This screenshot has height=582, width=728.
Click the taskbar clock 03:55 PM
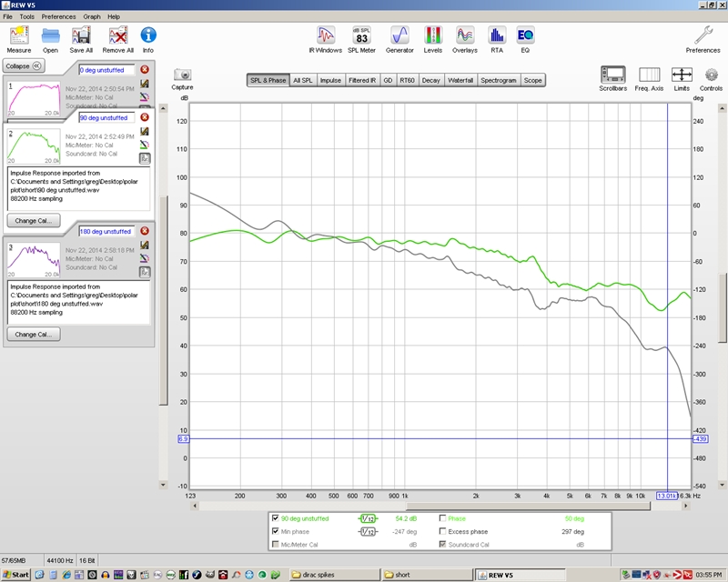click(x=709, y=575)
